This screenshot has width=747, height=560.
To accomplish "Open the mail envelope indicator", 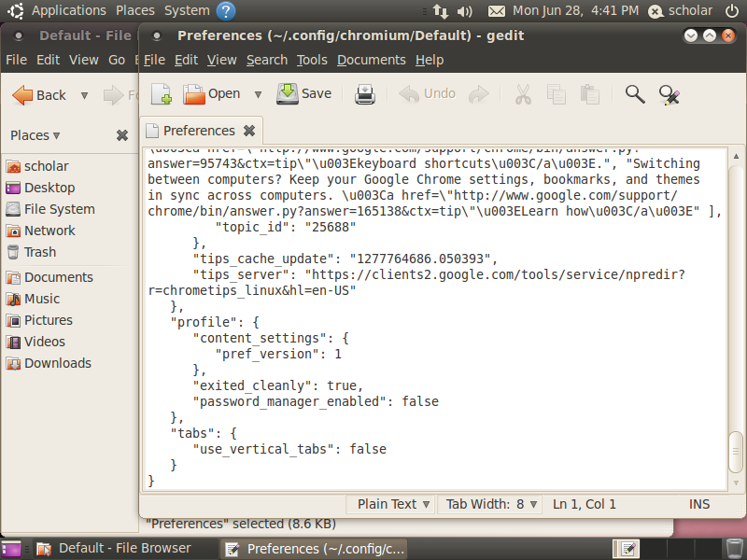I will pyautogui.click(x=497, y=11).
